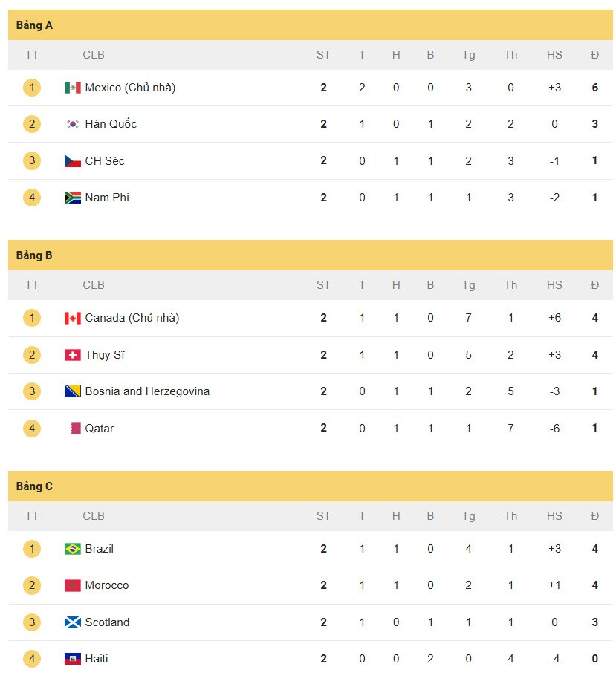Click the Scotland flag icon

coord(72,622)
